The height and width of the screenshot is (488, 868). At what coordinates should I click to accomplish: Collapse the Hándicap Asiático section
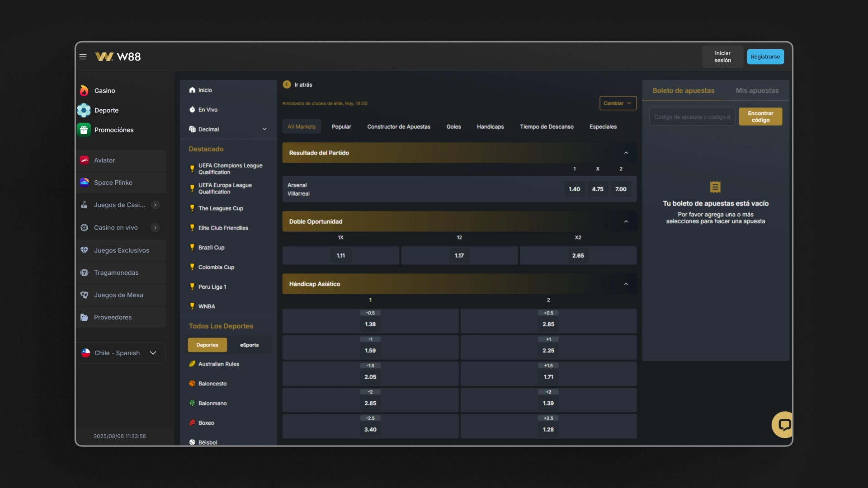[626, 284]
